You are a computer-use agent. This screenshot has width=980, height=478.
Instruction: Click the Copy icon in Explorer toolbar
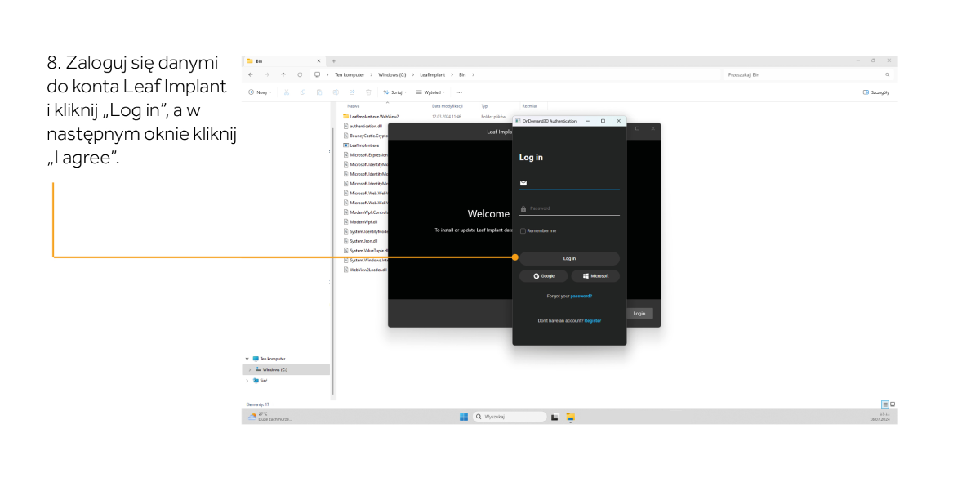click(x=302, y=92)
